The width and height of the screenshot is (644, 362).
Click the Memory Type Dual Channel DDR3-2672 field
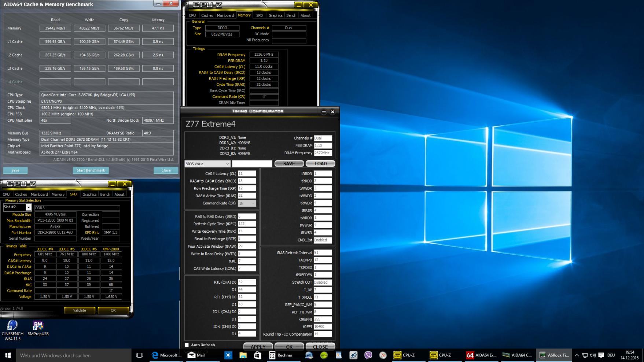pyautogui.click(x=106, y=140)
